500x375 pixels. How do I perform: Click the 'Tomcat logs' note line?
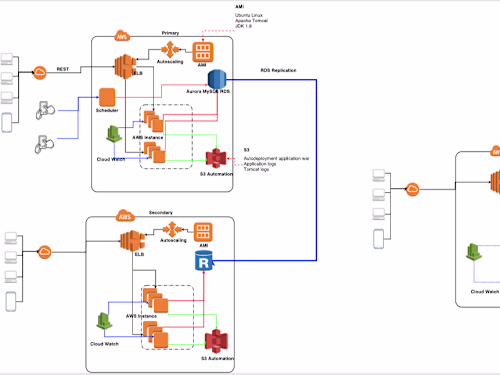(x=256, y=169)
